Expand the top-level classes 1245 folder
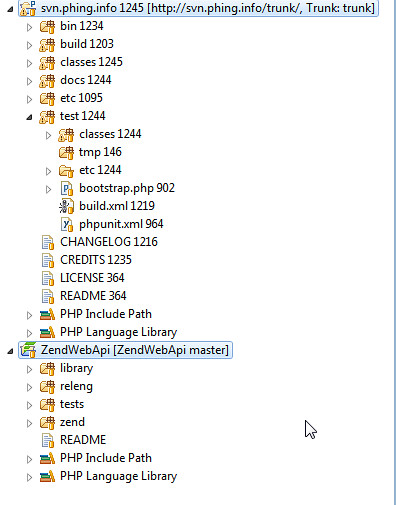The height and width of the screenshot is (505, 396). pyautogui.click(x=29, y=63)
